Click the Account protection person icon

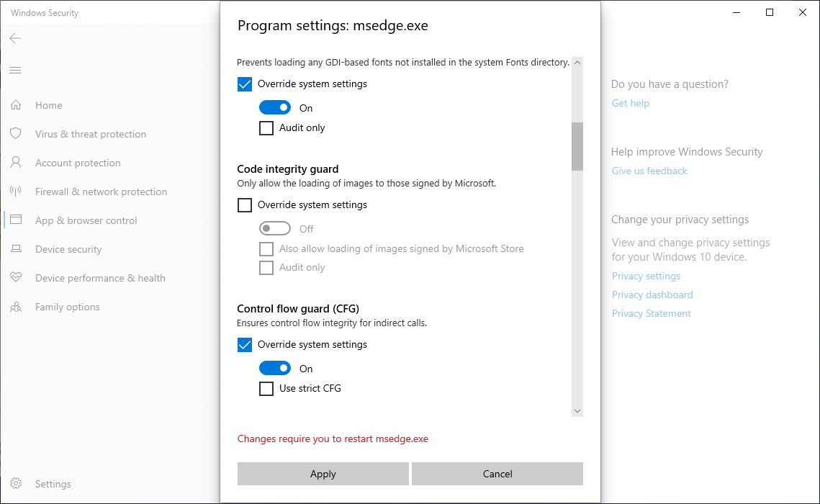[x=16, y=163]
